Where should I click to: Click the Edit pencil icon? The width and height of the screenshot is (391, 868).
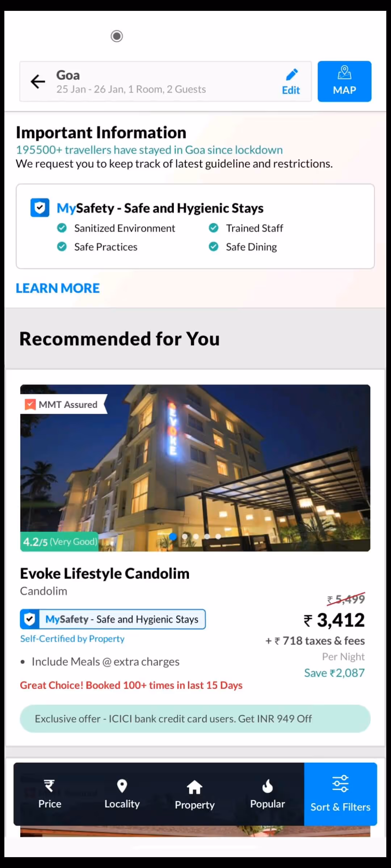291,75
